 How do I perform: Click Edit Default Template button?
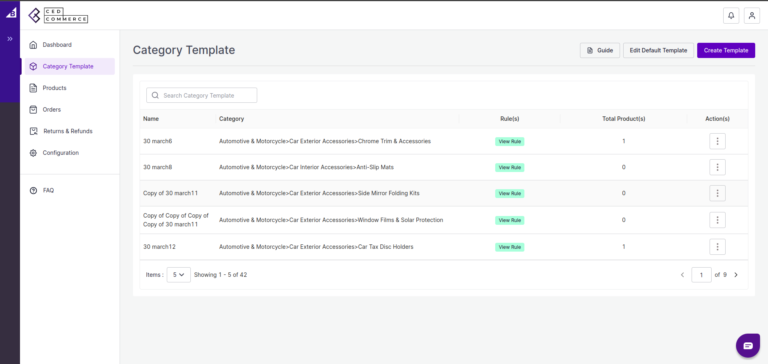(658, 50)
